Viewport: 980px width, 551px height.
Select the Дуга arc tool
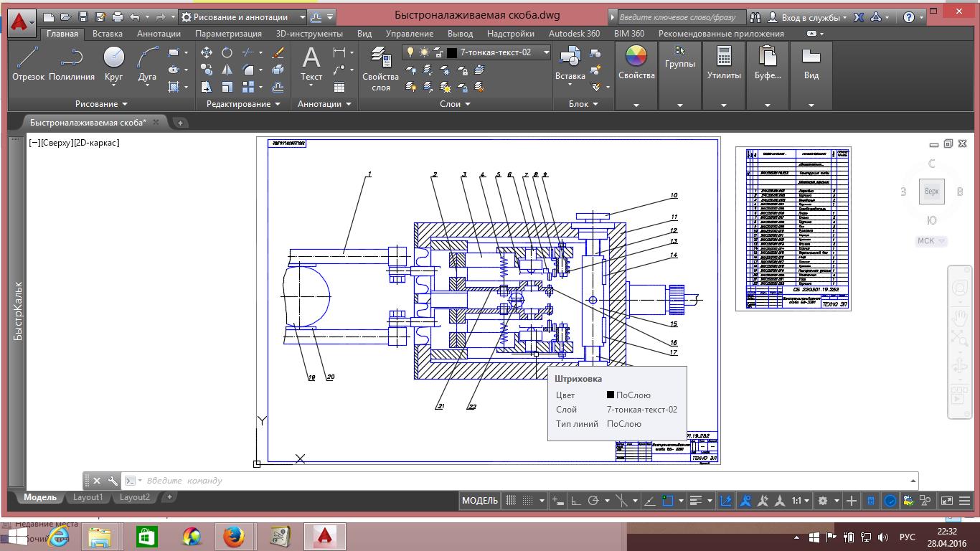147,63
